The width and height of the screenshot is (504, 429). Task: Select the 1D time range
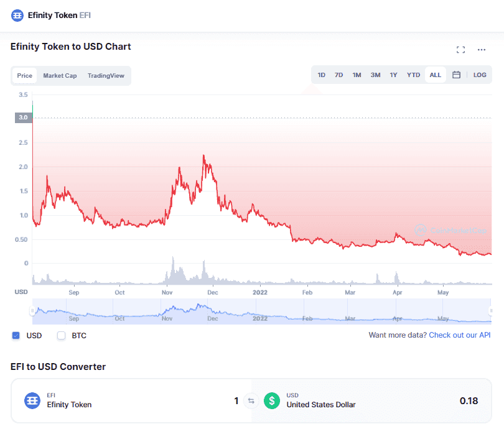pyautogui.click(x=322, y=75)
